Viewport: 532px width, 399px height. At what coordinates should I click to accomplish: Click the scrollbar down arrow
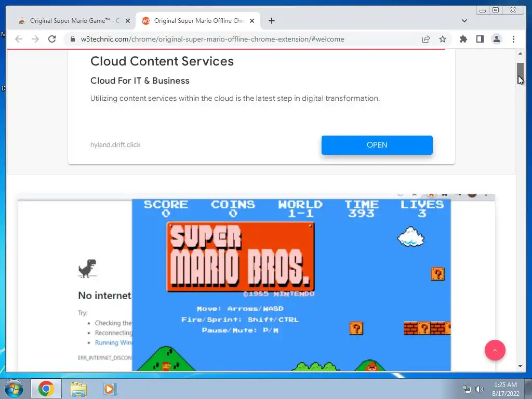pos(520,366)
